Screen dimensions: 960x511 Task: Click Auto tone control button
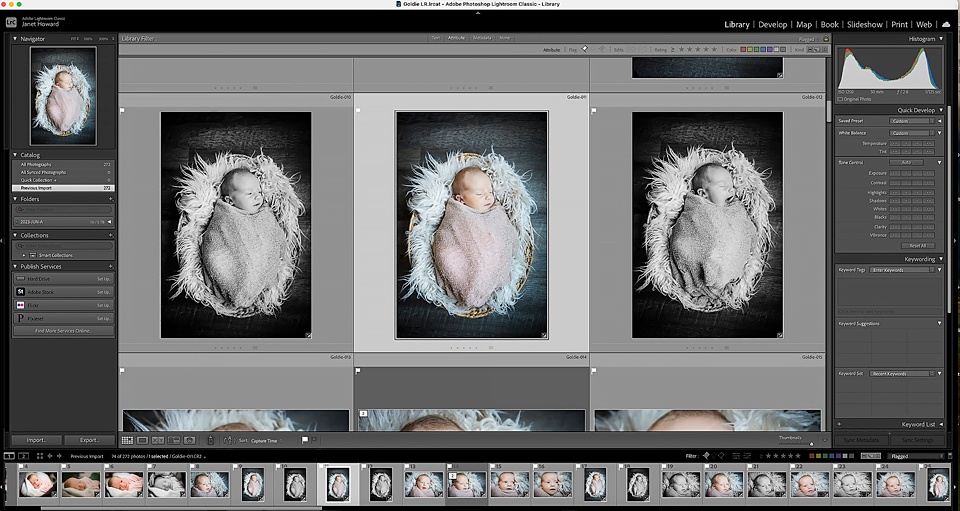(x=906, y=162)
